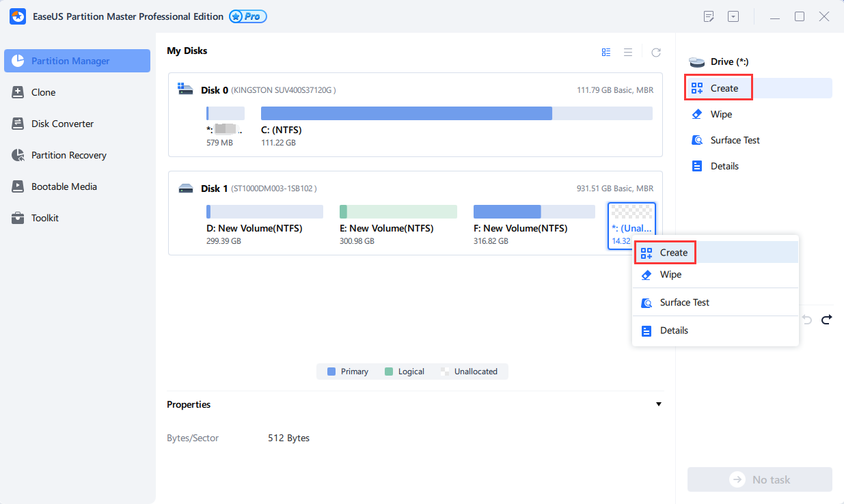Choose Surface Test in context menu
844x504 pixels.
pos(684,303)
